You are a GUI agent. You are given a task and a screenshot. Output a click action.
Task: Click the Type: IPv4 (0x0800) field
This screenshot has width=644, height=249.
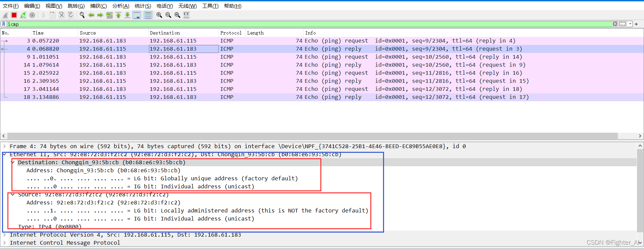(x=50, y=227)
